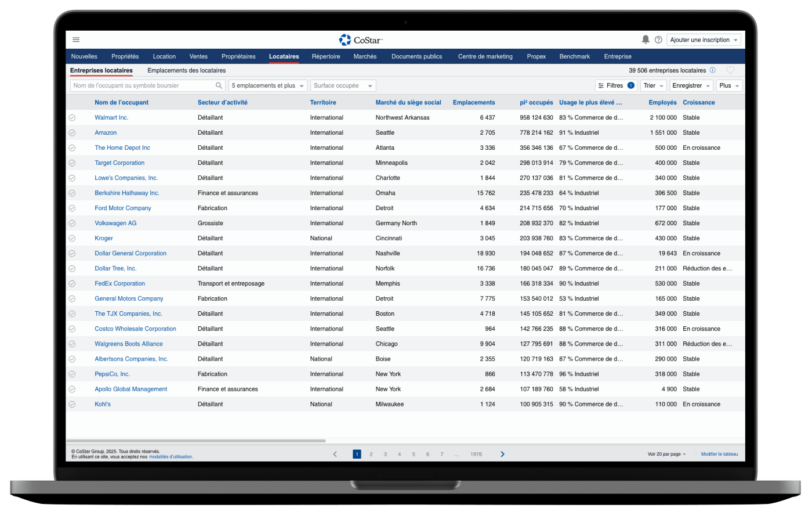Switch to the Propriétaires menu tab
This screenshot has height=519, width=812.
tap(238, 57)
